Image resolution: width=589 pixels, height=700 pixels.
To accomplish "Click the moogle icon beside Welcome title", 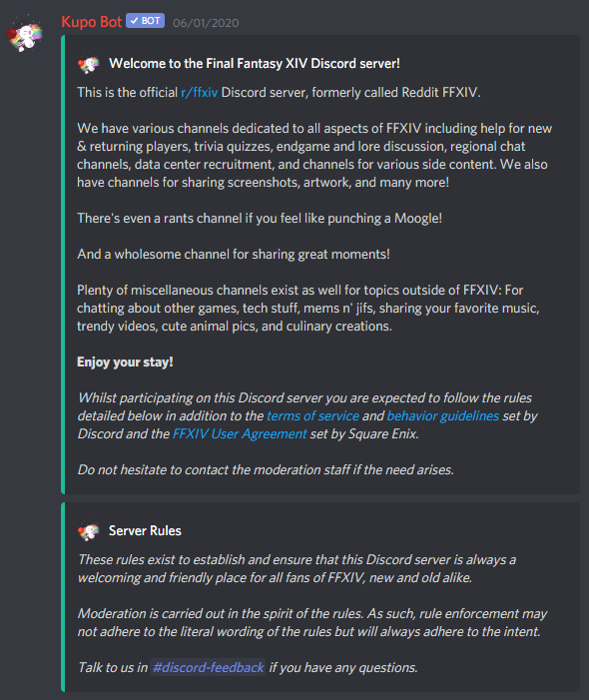I will click(88, 64).
